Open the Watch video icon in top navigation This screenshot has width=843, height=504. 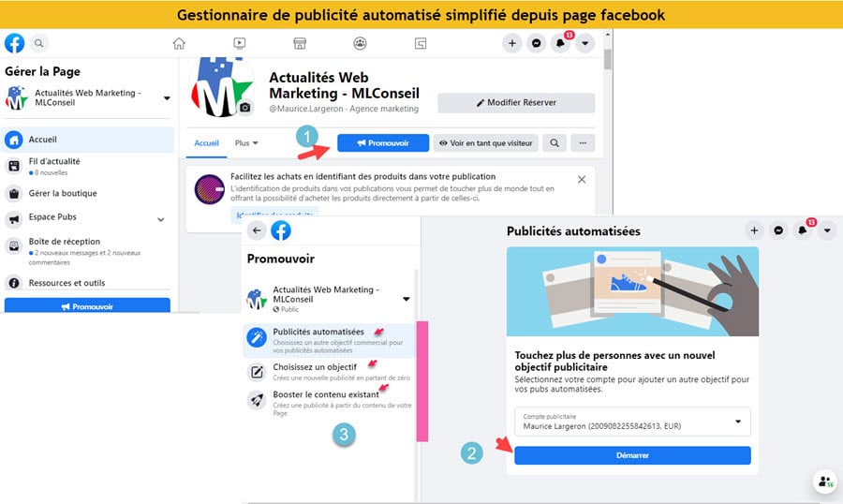point(240,44)
